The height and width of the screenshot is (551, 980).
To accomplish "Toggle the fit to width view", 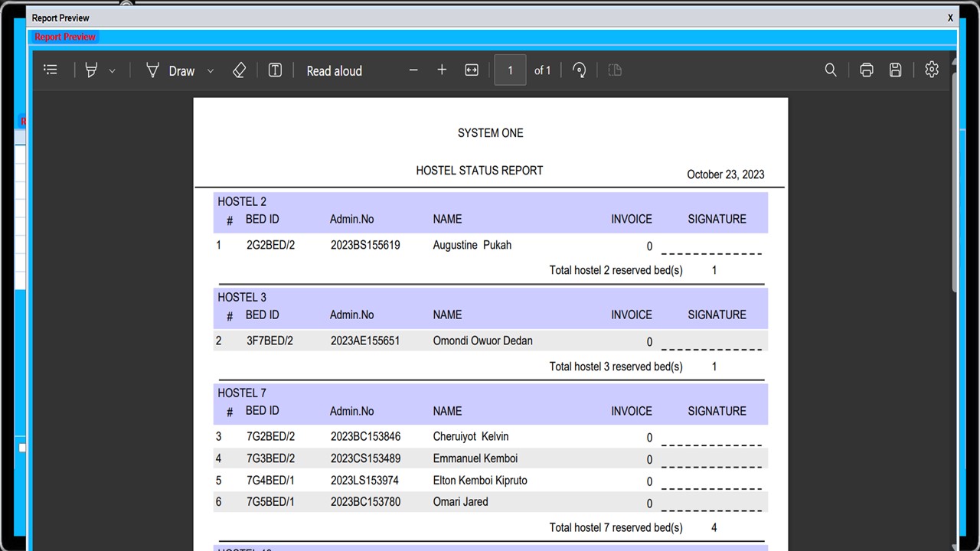I will pyautogui.click(x=472, y=70).
